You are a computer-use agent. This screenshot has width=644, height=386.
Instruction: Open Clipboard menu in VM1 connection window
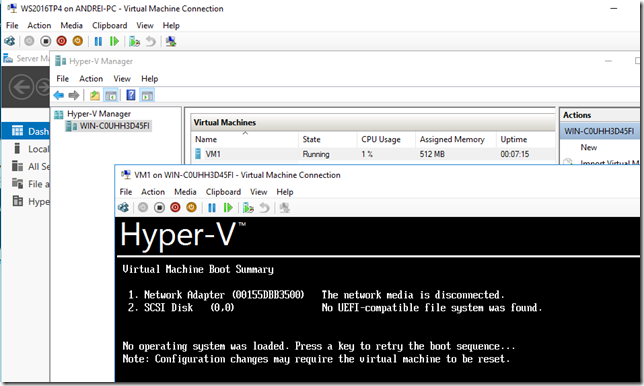click(x=223, y=192)
